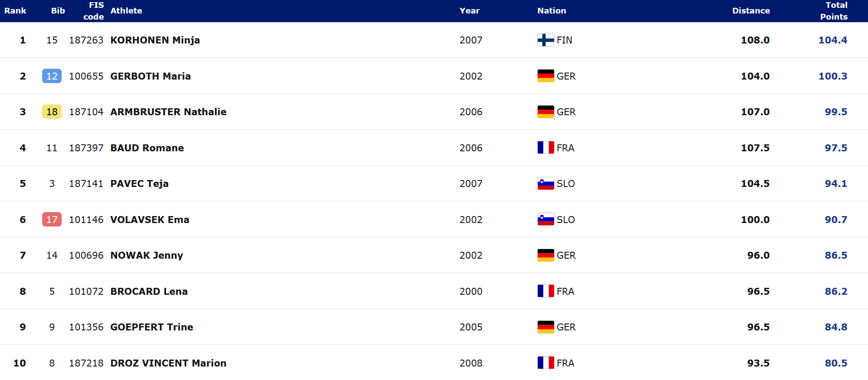This screenshot has width=868, height=380.
Task: Click the German flag for Nowak Jenny
Action: click(545, 255)
